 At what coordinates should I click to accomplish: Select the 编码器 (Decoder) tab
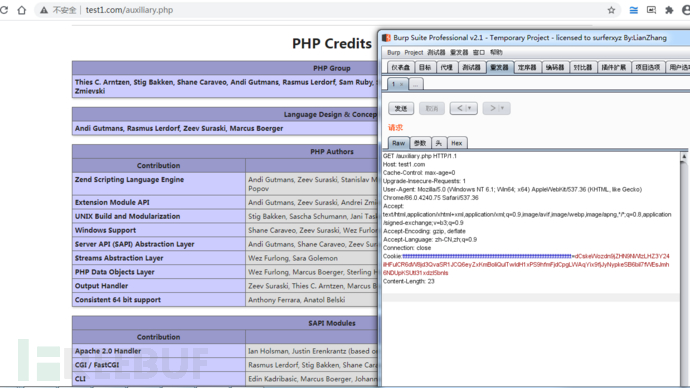click(555, 67)
